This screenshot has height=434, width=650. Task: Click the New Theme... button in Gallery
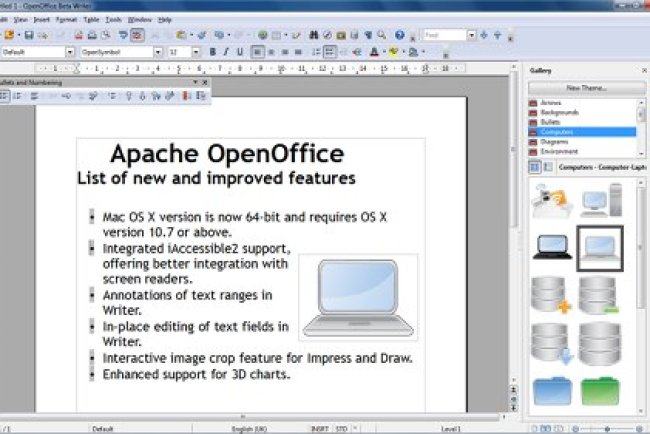(587, 88)
